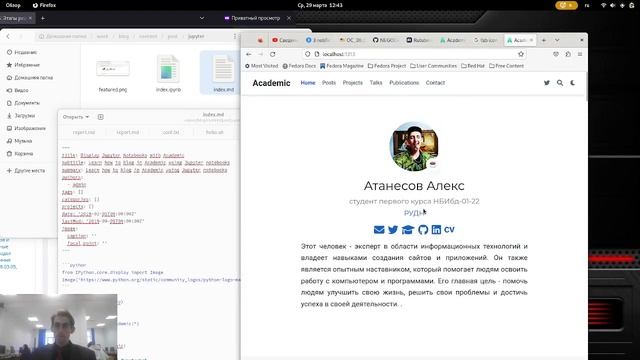The height and width of the screenshot is (360, 640).
Task: Click the graduation cap scholar icon
Action: point(408,230)
